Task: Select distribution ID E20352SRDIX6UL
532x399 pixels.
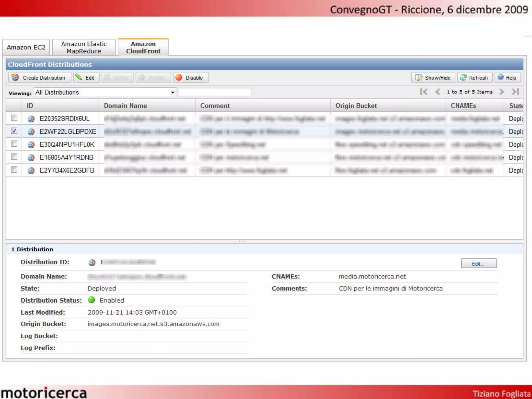Action: [x=64, y=119]
